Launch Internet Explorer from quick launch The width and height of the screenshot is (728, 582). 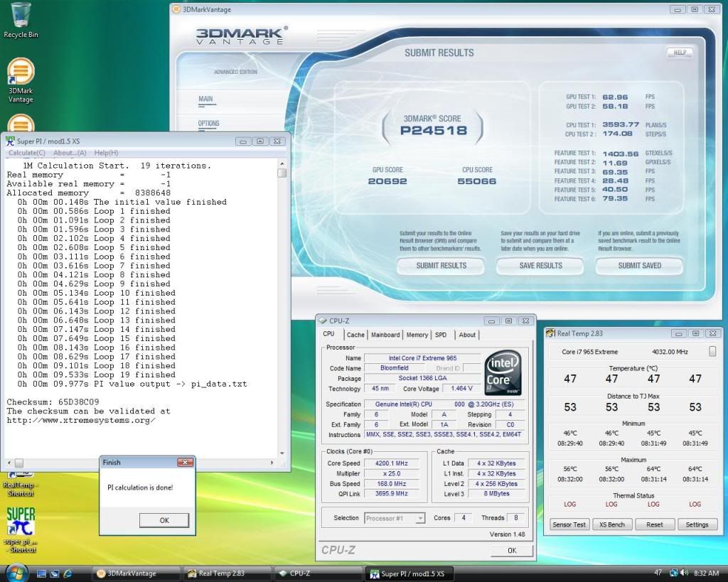pyautogui.click(x=68, y=573)
